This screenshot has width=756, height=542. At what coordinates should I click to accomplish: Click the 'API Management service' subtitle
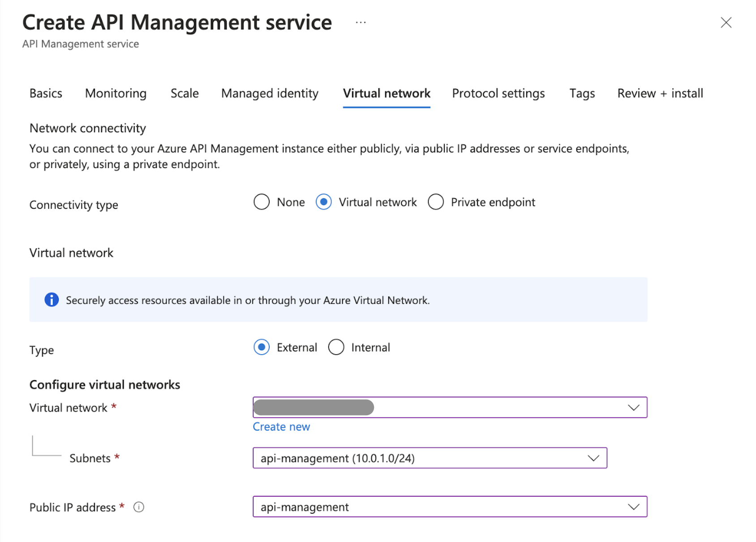pyautogui.click(x=81, y=44)
